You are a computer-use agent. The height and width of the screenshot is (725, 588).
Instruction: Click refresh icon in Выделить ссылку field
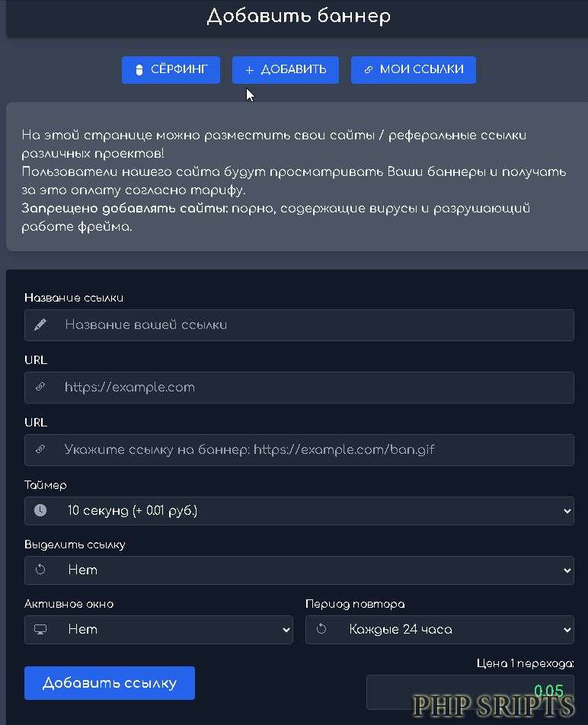pyautogui.click(x=40, y=570)
